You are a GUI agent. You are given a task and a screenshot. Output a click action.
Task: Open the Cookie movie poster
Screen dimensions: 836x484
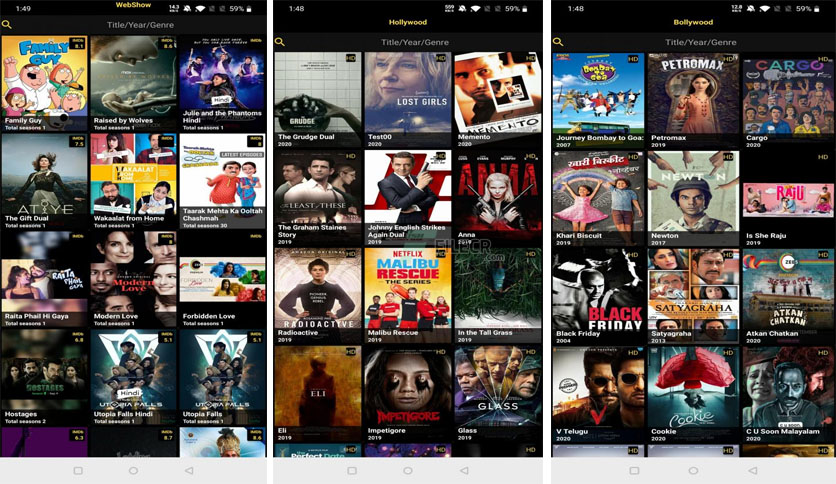point(693,394)
